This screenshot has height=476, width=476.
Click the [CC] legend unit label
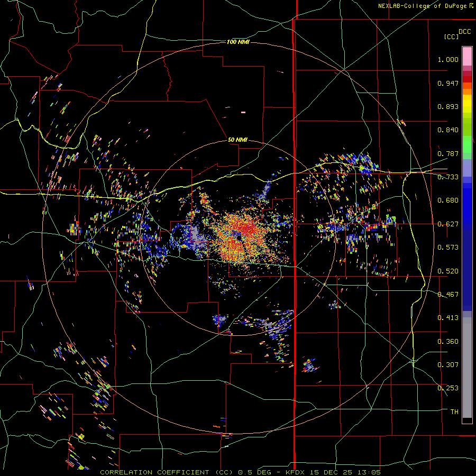451,36
